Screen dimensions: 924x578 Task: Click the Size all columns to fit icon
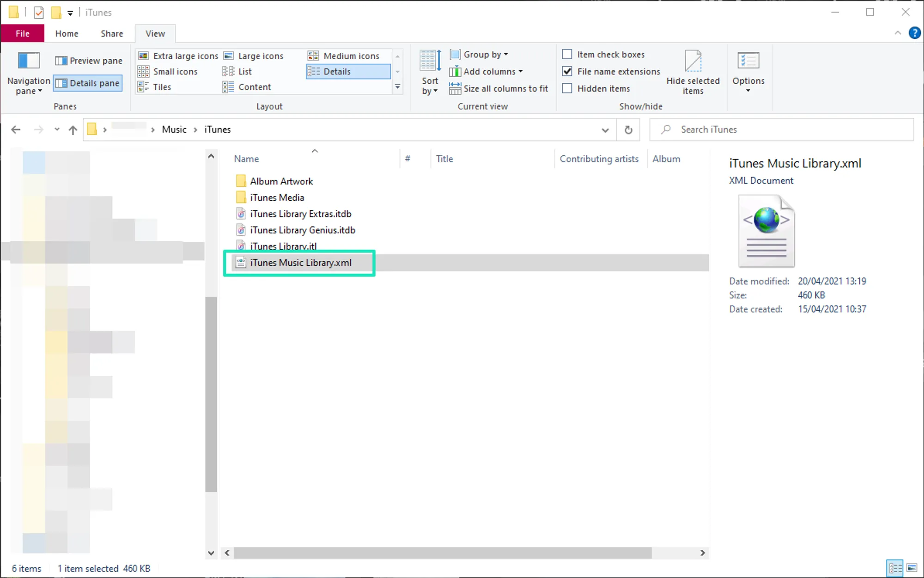[455, 88]
